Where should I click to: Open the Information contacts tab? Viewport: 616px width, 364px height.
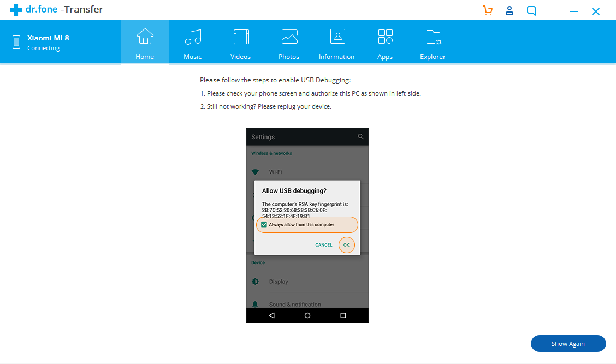coord(337,43)
